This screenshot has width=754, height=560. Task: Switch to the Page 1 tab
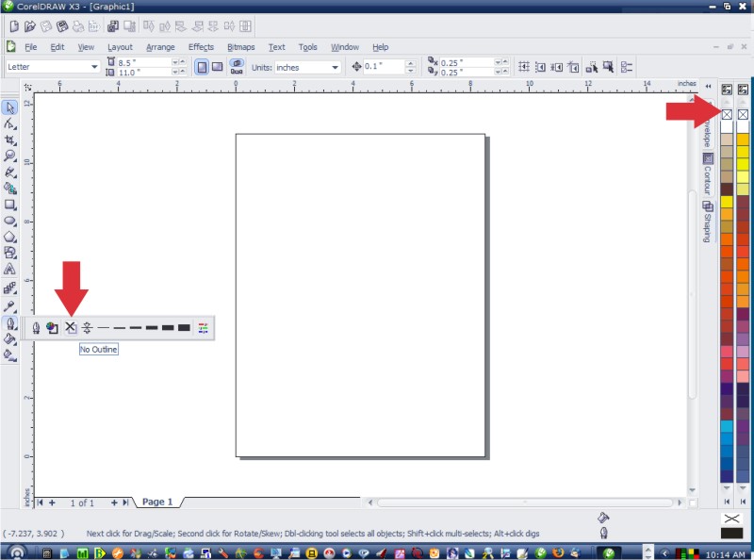point(157,502)
